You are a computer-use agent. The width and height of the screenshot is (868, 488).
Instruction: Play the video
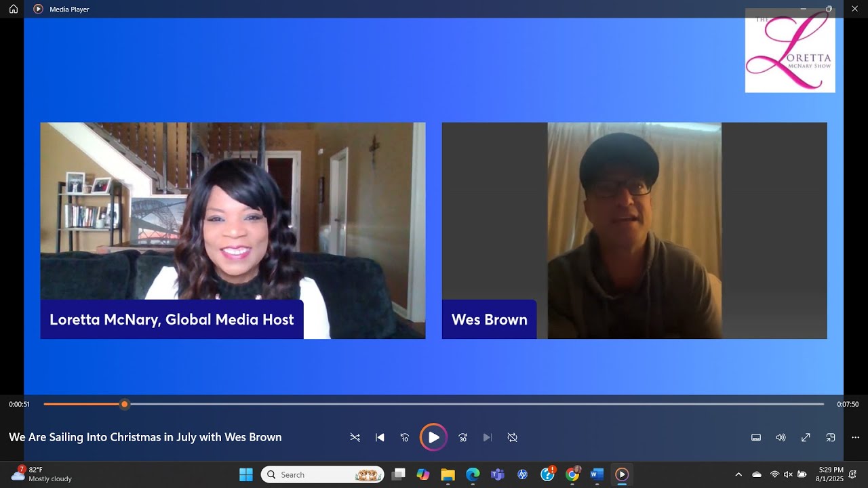pos(433,437)
